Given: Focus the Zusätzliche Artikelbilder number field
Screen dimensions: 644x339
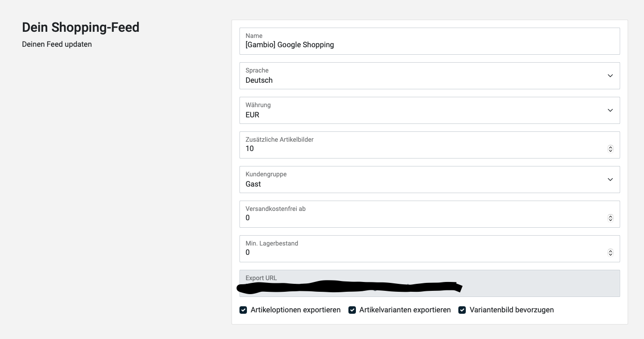Looking at the screenshot, I should pyautogui.click(x=421, y=149).
